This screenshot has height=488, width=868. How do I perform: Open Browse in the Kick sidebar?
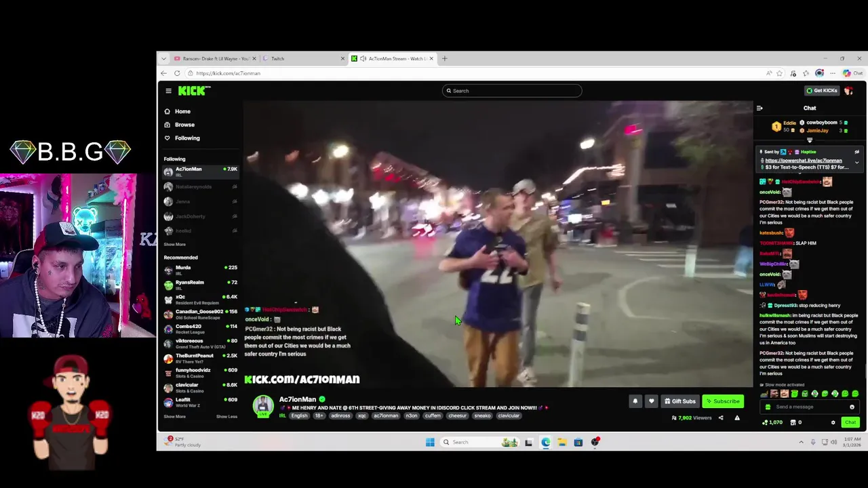[x=184, y=125]
